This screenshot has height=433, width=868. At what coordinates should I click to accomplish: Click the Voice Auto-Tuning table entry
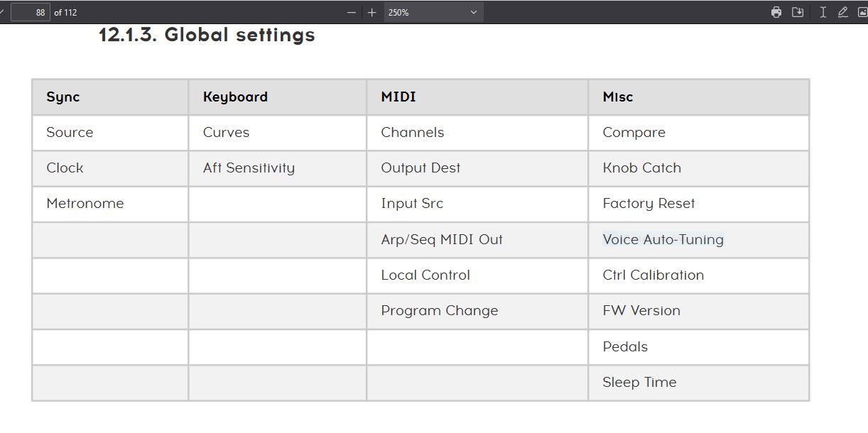pyautogui.click(x=663, y=239)
